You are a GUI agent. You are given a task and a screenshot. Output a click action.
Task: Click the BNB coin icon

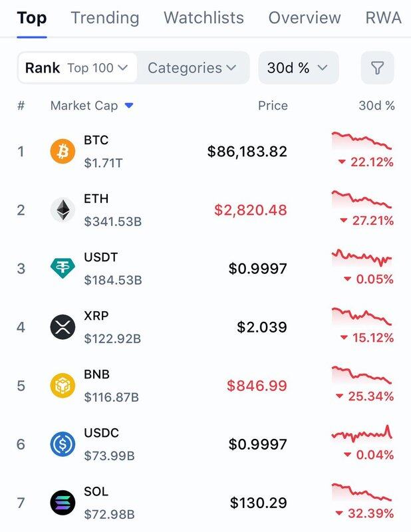tap(63, 386)
